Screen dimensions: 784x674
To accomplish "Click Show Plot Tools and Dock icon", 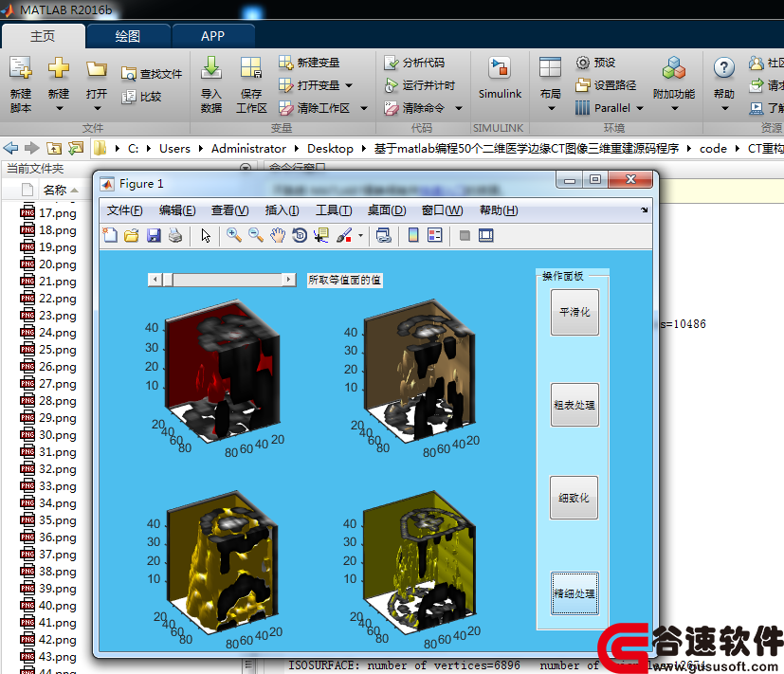I will point(486,235).
